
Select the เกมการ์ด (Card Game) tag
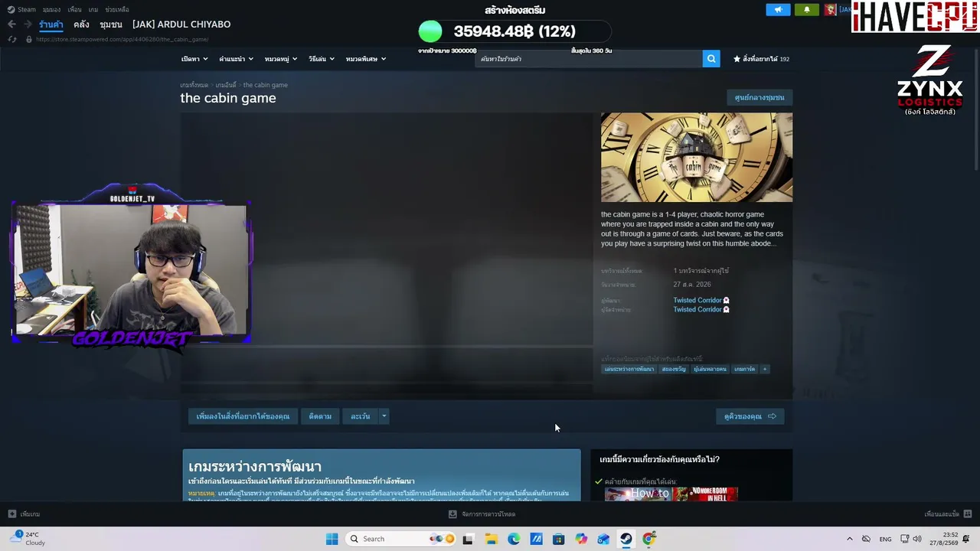click(744, 369)
